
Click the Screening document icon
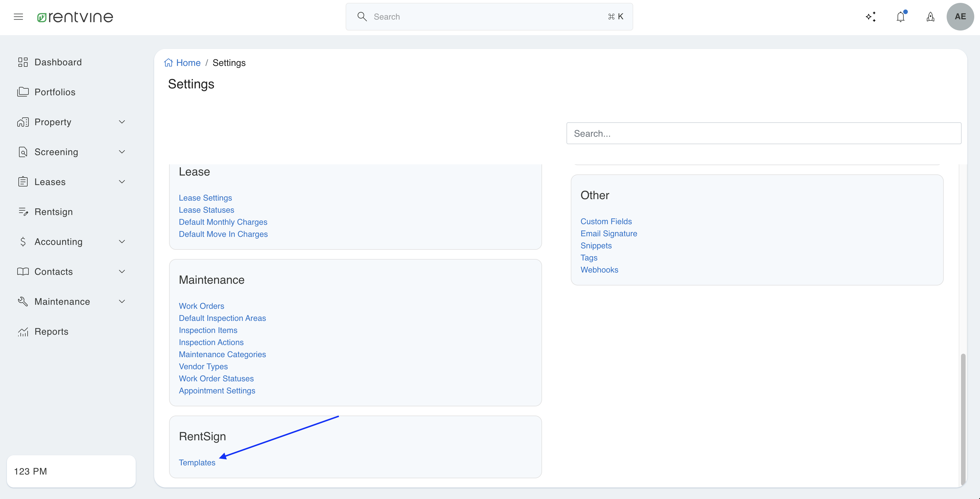[x=23, y=152]
